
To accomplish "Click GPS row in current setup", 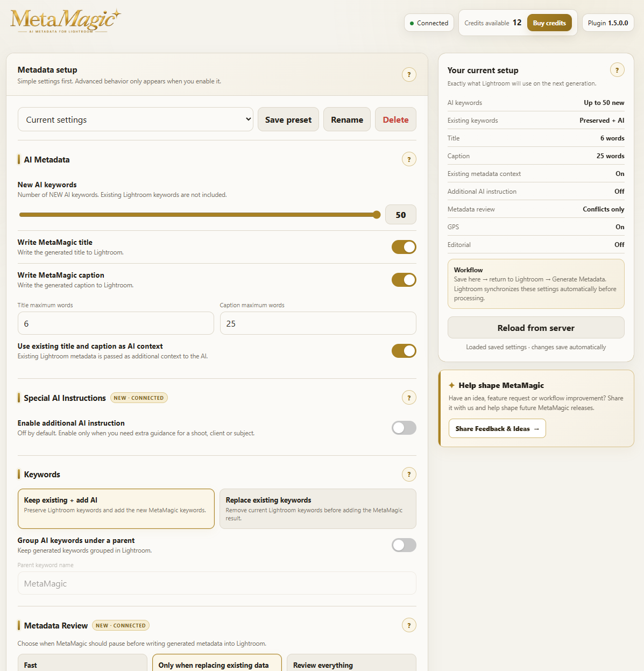I will (x=536, y=227).
